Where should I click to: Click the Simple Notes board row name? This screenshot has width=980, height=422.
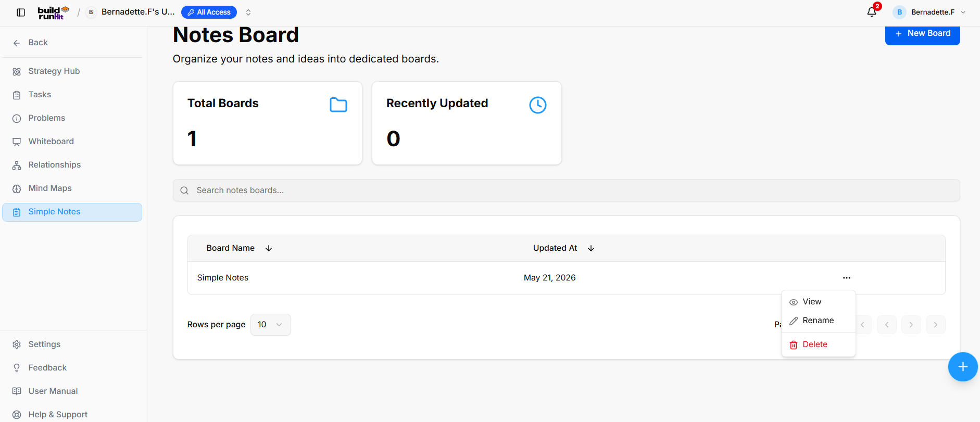click(x=223, y=278)
